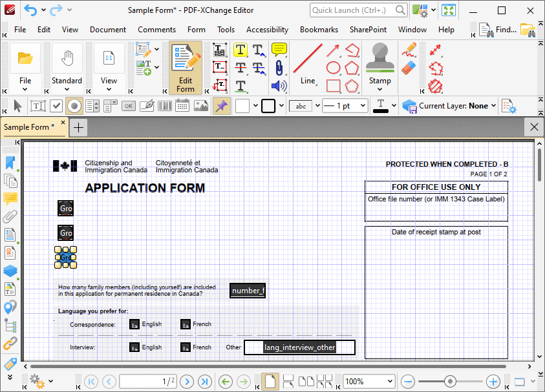This screenshot has height=392, width=545.
Task: Select the Pencil drawing tool
Action: click(x=409, y=50)
